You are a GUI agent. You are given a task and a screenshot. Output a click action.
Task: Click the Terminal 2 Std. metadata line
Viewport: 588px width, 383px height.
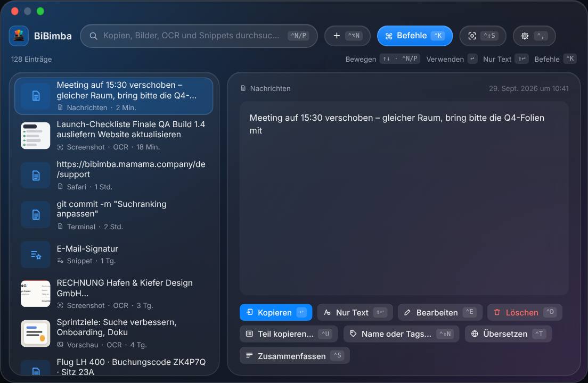(x=90, y=227)
